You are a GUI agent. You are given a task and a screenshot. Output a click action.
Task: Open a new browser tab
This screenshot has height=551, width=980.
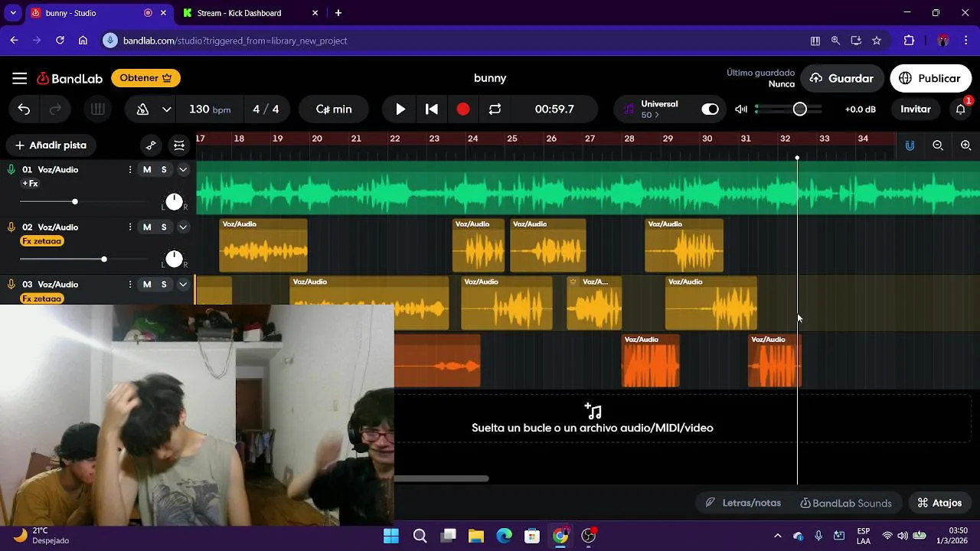pyautogui.click(x=338, y=13)
